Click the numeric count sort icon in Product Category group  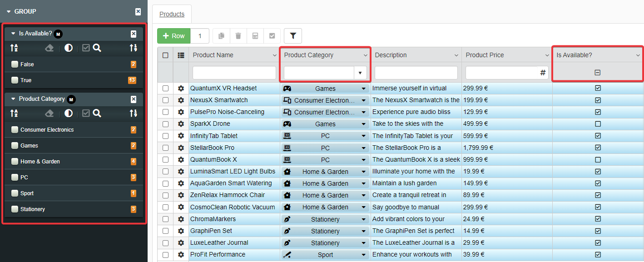[x=133, y=113]
